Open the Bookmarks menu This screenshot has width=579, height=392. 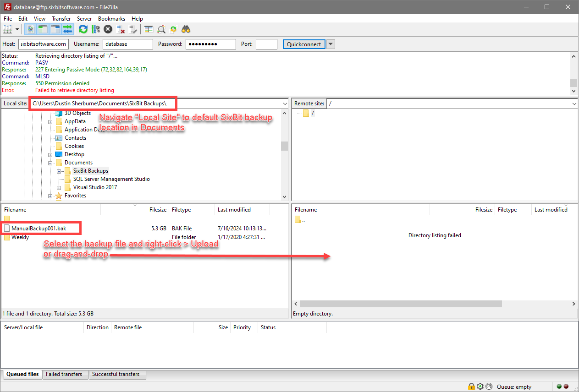(x=112, y=19)
